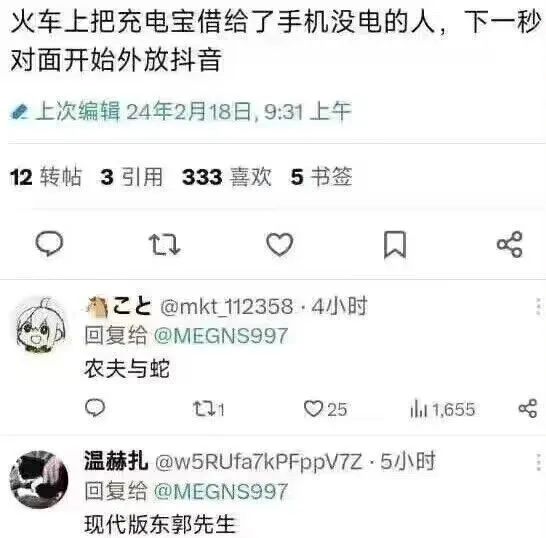Screen dimensions: 546x538
Task: Repost the 农夫与蛇 comment
Action: [209, 408]
